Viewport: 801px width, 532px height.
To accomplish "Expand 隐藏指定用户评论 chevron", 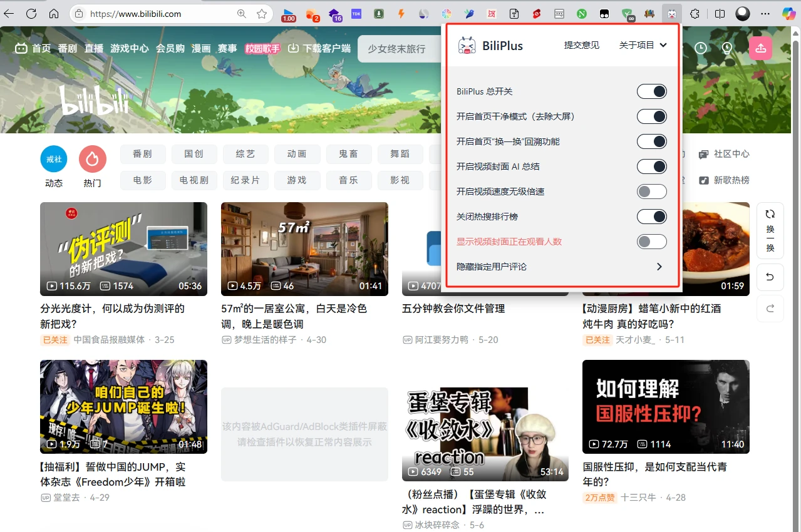I will tap(659, 267).
